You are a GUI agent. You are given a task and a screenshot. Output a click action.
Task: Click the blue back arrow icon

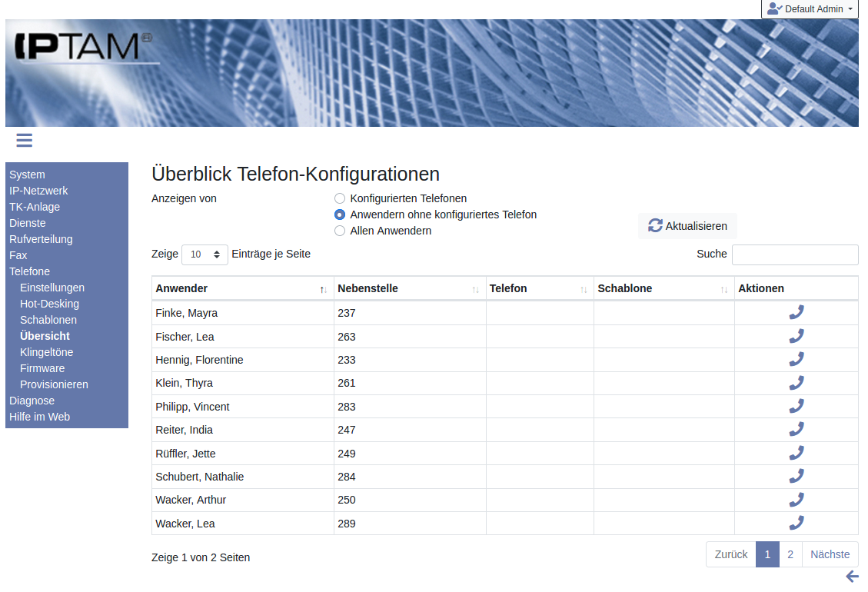coord(852,577)
